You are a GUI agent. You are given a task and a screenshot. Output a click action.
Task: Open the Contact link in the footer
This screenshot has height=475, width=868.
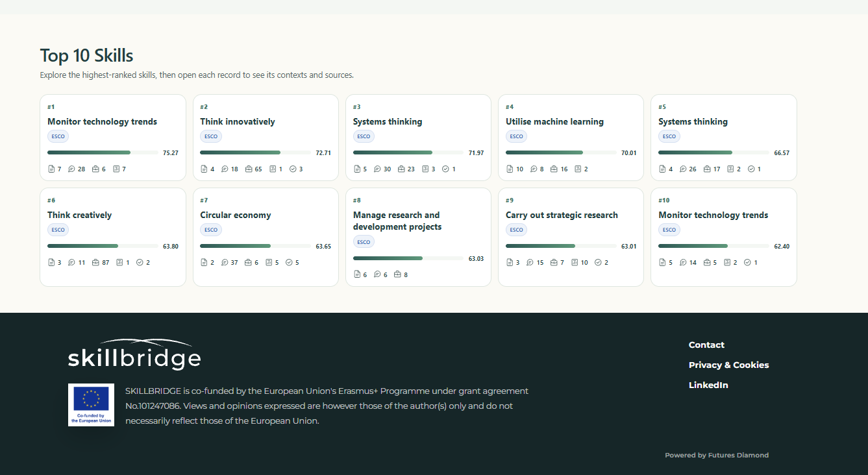click(706, 345)
